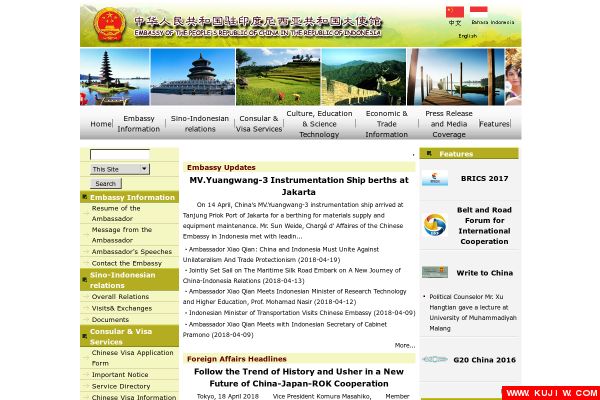
Task: Click the Great Wall banner photo
Action: [x=364, y=77]
